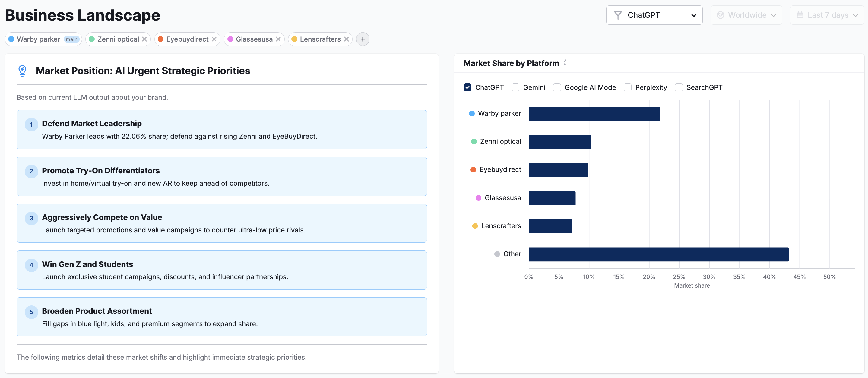Click the Market Share info icon

565,63
